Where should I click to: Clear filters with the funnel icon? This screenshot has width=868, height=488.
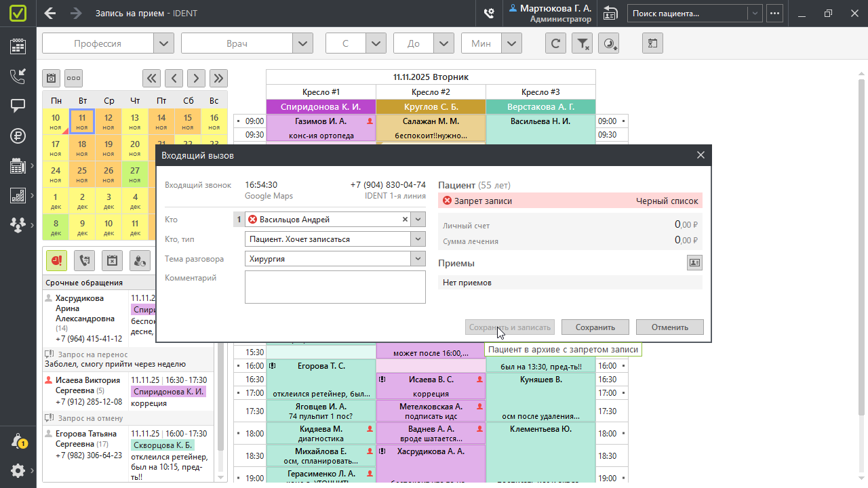point(582,43)
